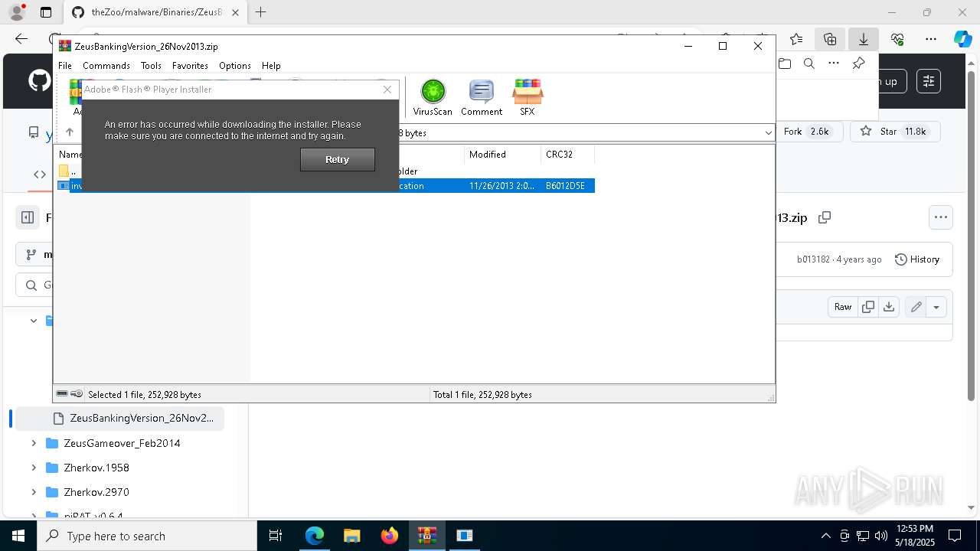980x551 pixels.
Task: Open the WinRAR address bar dropdown
Action: pyautogui.click(x=768, y=133)
